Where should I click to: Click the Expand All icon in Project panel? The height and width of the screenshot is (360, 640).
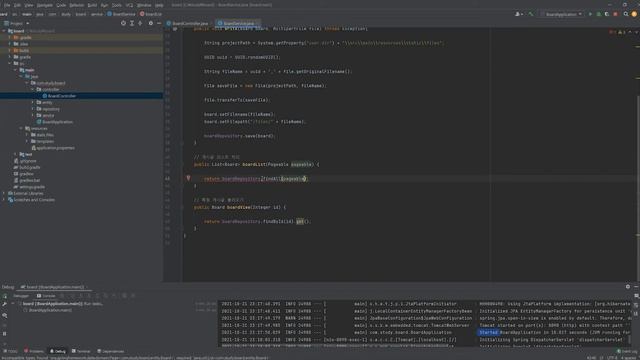coord(132,23)
